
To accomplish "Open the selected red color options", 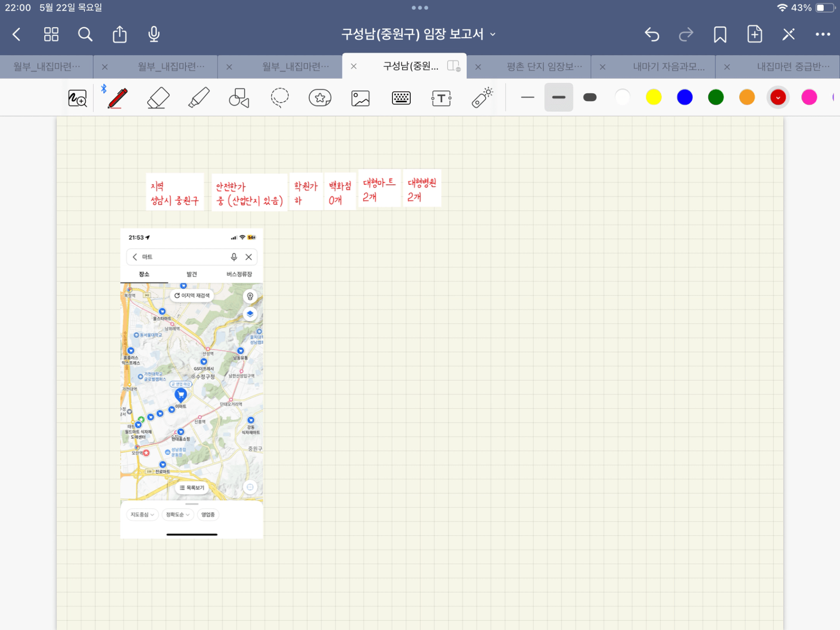I will [x=778, y=97].
